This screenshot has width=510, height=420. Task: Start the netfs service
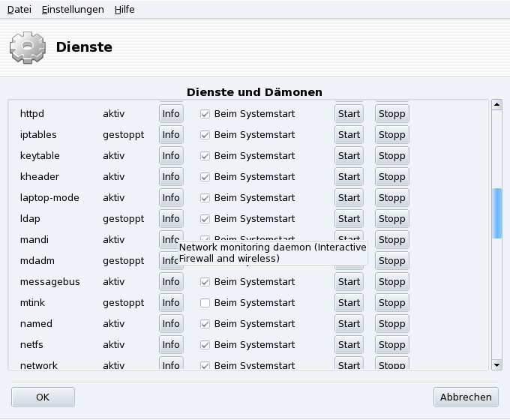click(349, 345)
